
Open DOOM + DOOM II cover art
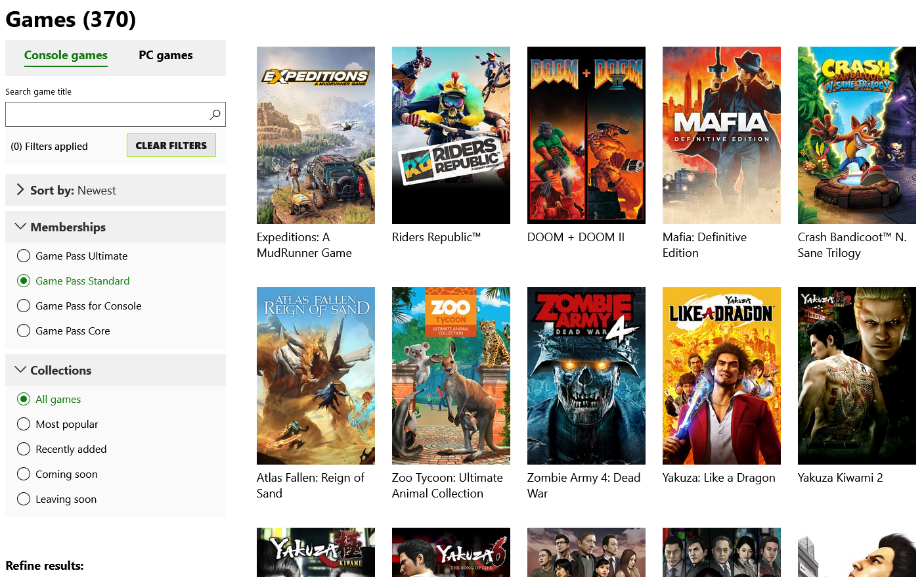coord(586,135)
